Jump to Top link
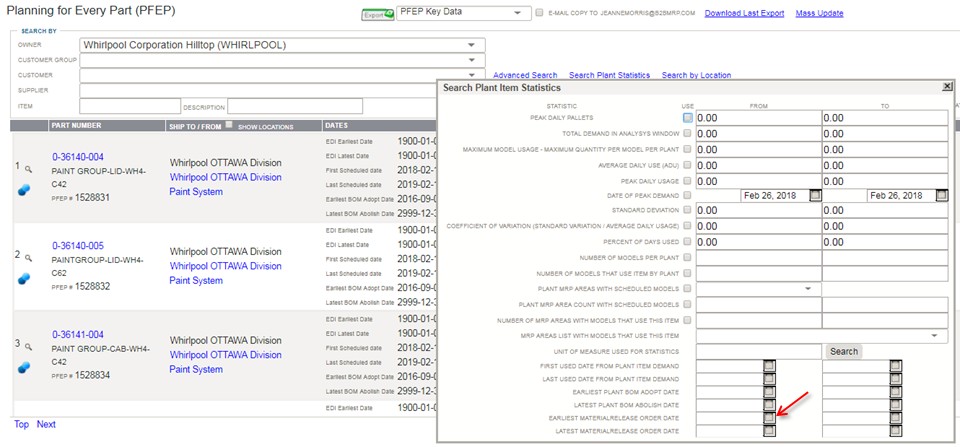 (x=21, y=424)
